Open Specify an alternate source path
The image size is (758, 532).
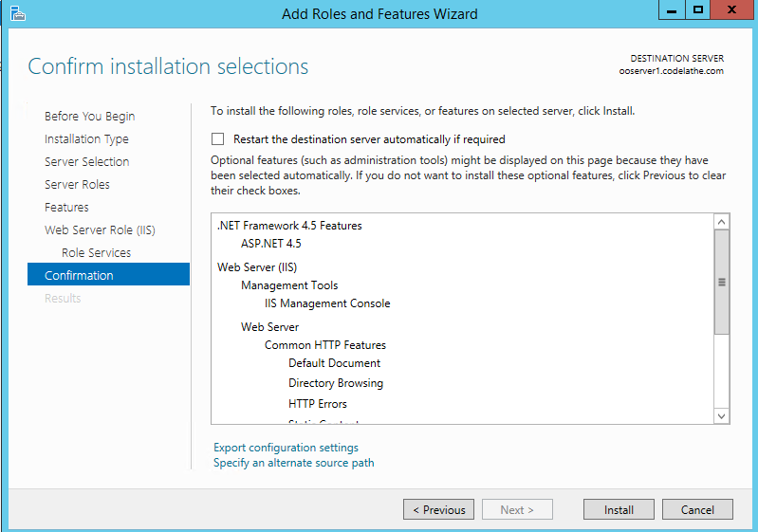pyautogui.click(x=293, y=463)
